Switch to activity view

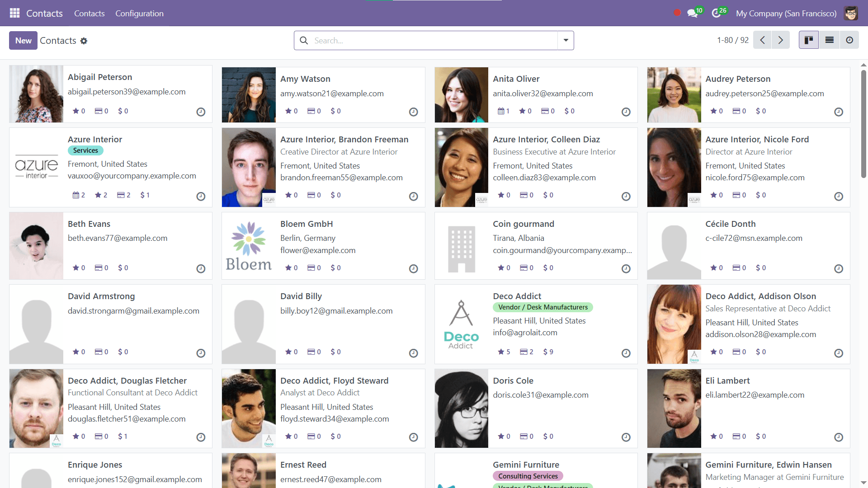click(x=849, y=40)
